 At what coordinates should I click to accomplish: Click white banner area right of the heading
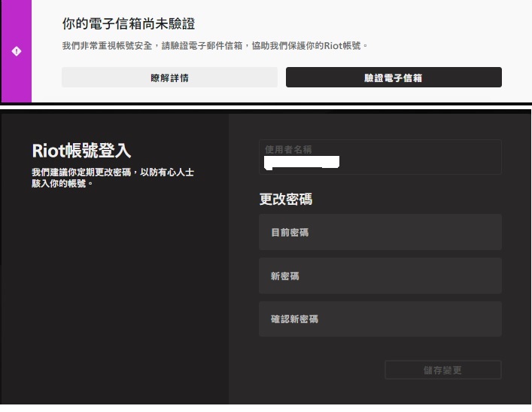[x=361, y=25]
